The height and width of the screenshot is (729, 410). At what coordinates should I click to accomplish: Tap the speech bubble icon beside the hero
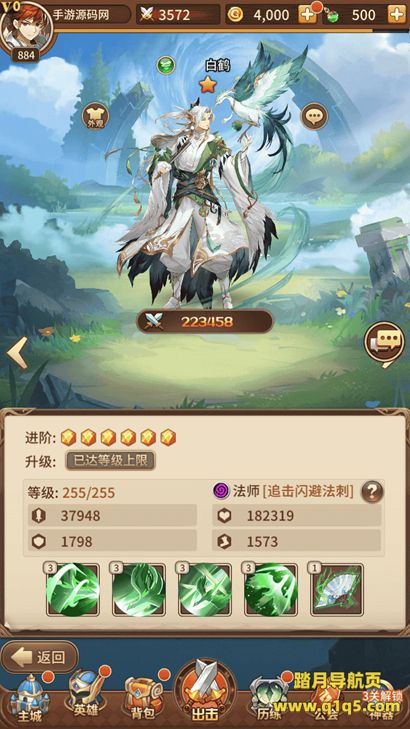point(314,116)
